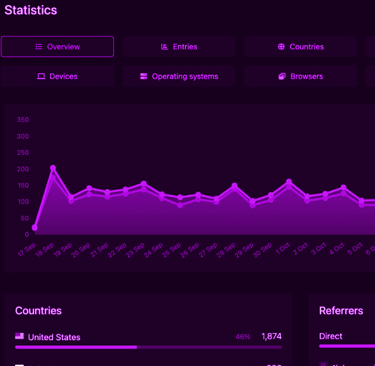Open the Overview tab
375x366 pixels.
57,47
